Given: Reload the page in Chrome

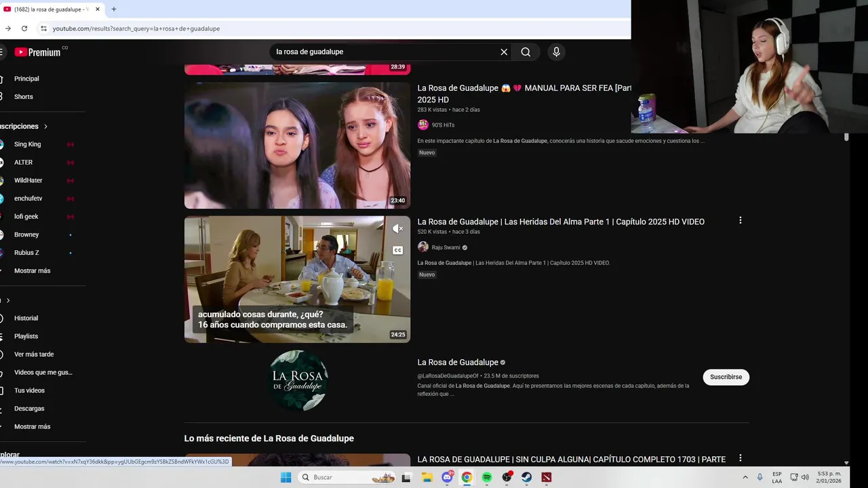Looking at the screenshot, I should [x=24, y=28].
